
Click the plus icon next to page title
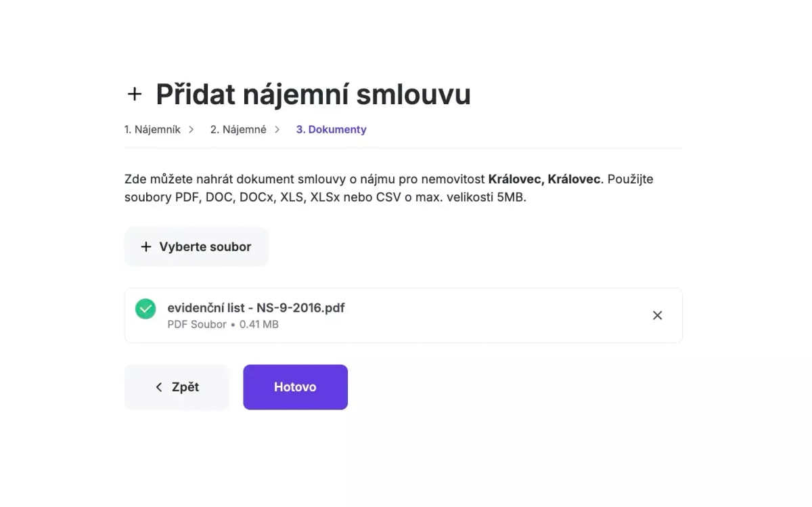point(135,95)
